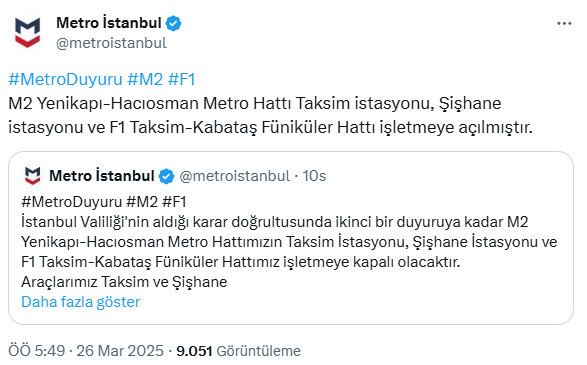Expand quoted tweet with Daha fazla göster
This screenshot has height=365, width=587.
(80, 302)
